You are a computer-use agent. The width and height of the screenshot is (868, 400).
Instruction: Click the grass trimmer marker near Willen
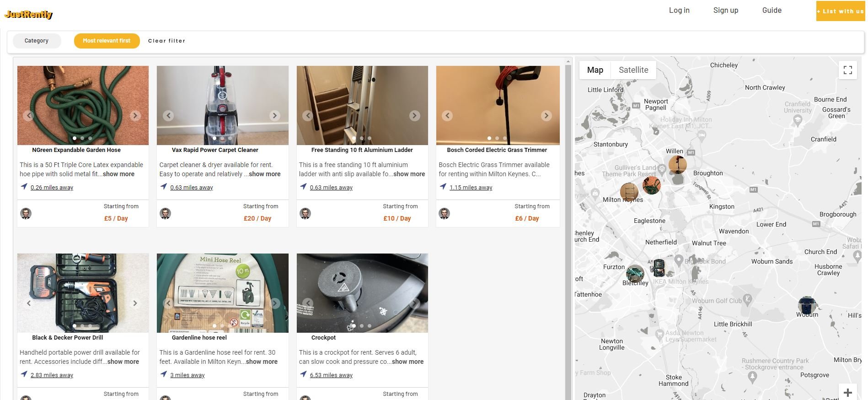pyautogui.click(x=677, y=165)
